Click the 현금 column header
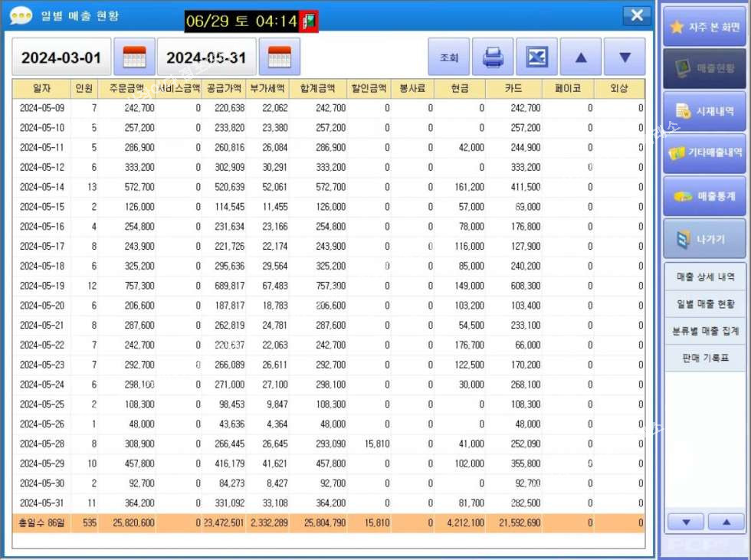 pyautogui.click(x=460, y=88)
